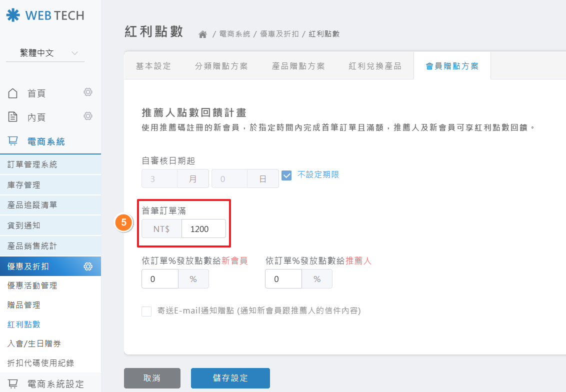Uncheck the 不設定期限 checkbox
Image resolution: width=566 pixels, height=392 pixels.
pyautogui.click(x=286, y=175)
